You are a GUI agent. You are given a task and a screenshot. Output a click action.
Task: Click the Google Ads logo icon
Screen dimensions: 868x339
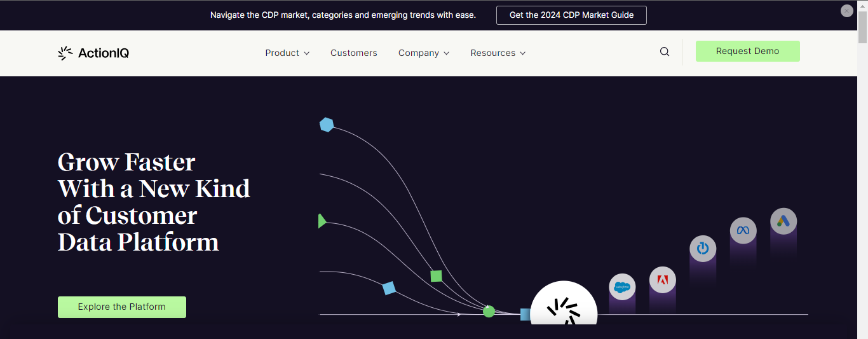point(783,221)
